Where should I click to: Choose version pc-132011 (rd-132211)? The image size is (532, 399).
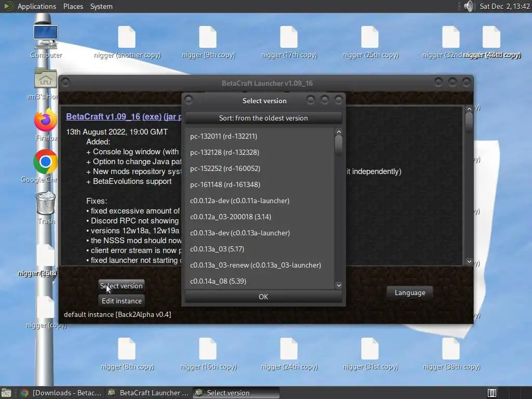click(x=260, y=137)
